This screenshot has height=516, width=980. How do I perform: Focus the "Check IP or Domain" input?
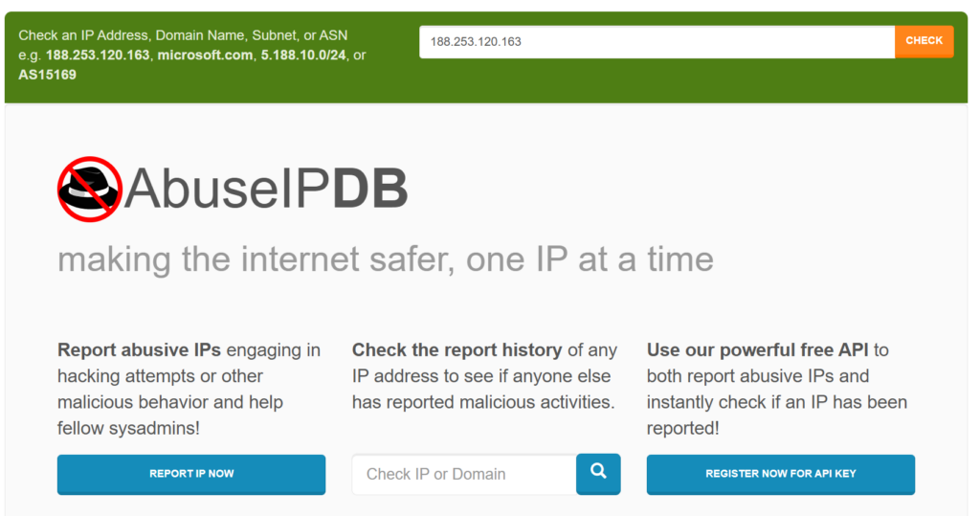tap(463, 474)
